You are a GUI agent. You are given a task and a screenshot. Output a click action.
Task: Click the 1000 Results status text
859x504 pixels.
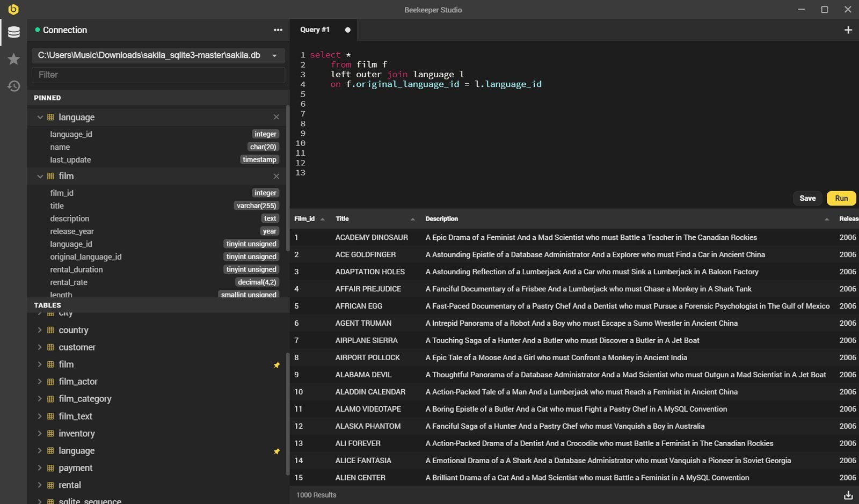(316, 495)
